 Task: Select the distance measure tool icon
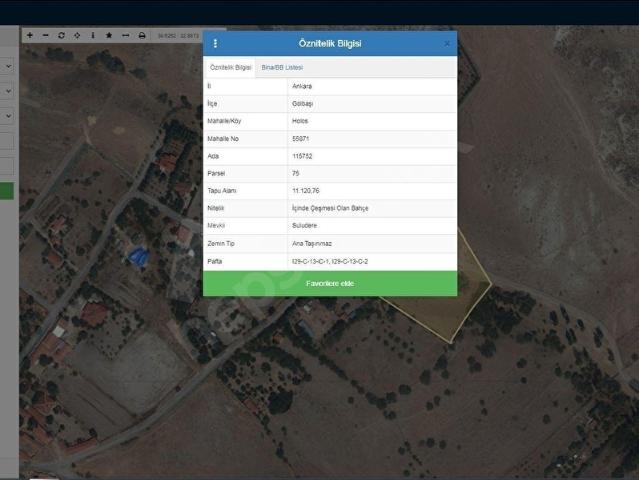(126, 35)
